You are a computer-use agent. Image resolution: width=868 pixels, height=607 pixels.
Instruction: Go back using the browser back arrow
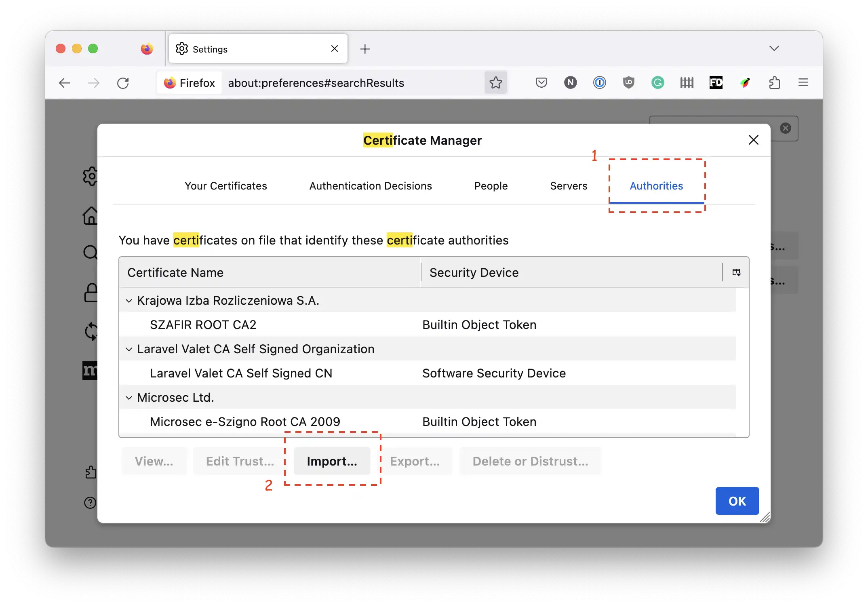tap(65, 83)
